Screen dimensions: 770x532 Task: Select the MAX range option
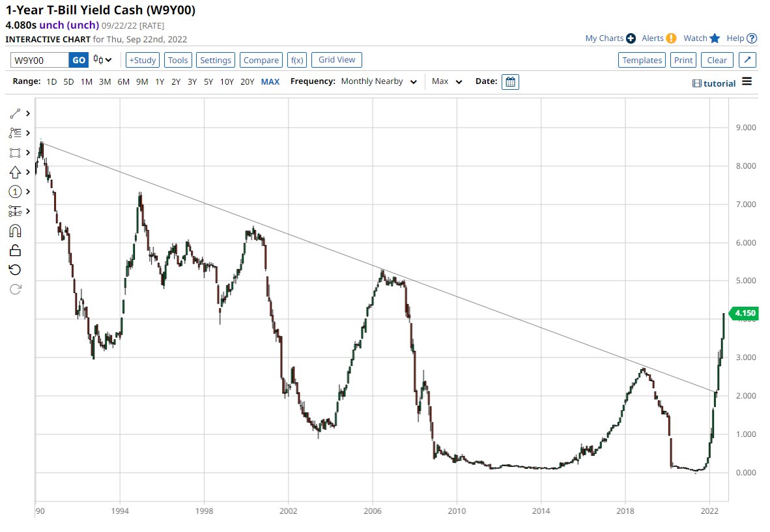(270, 82)
